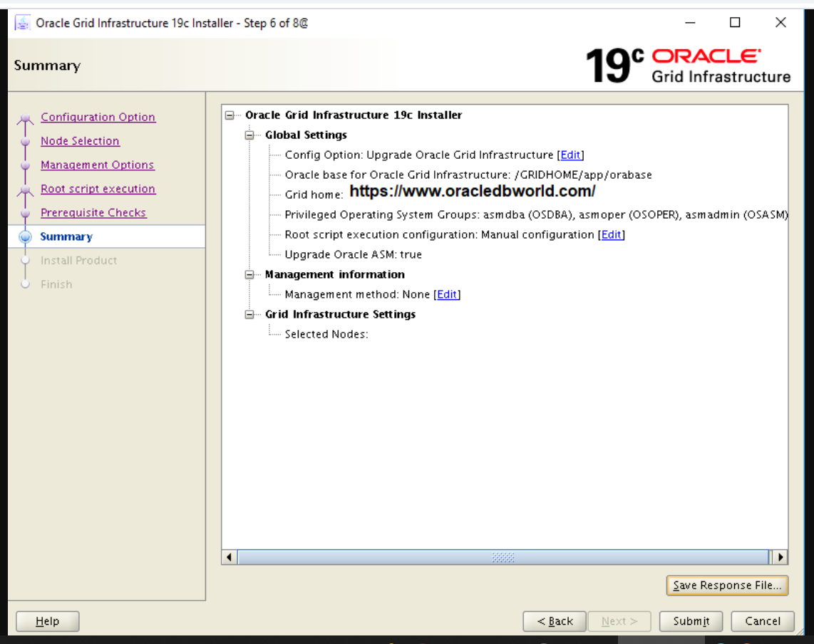The height and width of the screenshot is (644, 814).
Task: Select the Privileged Operating System Groups row
Action: click(536, 215)
